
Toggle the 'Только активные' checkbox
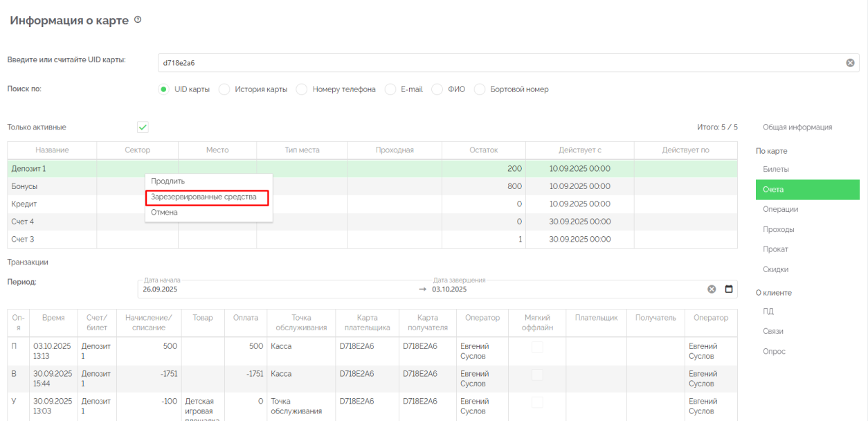(143, 127)
